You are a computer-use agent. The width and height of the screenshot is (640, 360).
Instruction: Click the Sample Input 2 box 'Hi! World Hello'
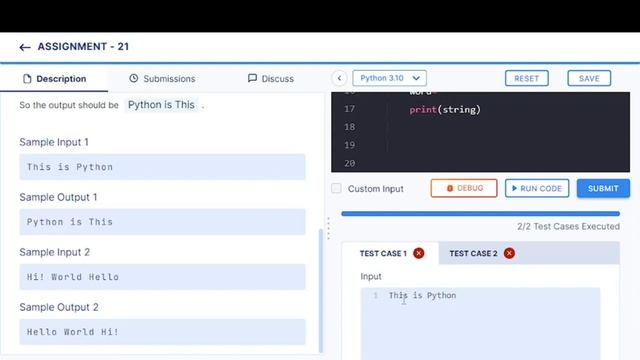tap(162, 277)
